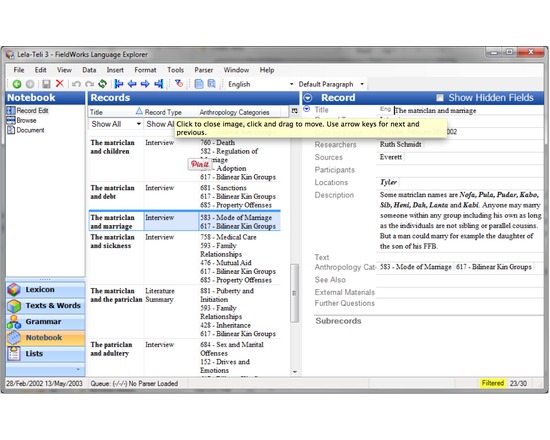Click the green Back history arrow
550x440 pixels.
coord(16,84)
